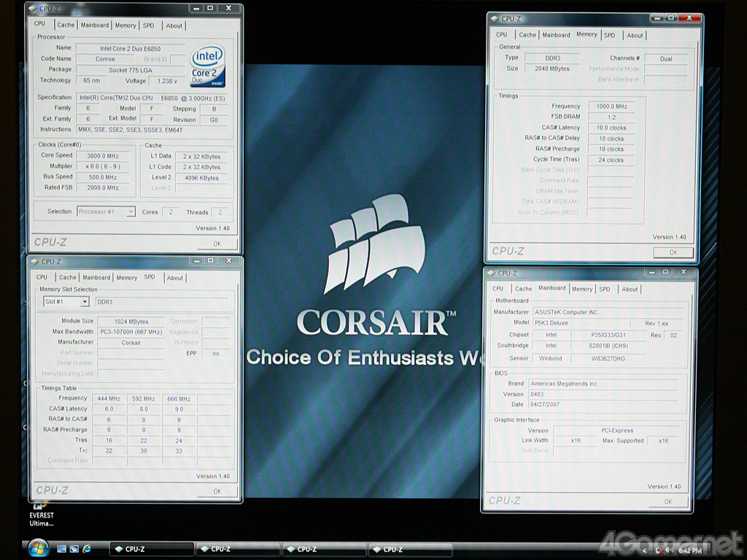Launch Internet Explorer from Quick Launch

pyautogui.click(x=88, y=548)
